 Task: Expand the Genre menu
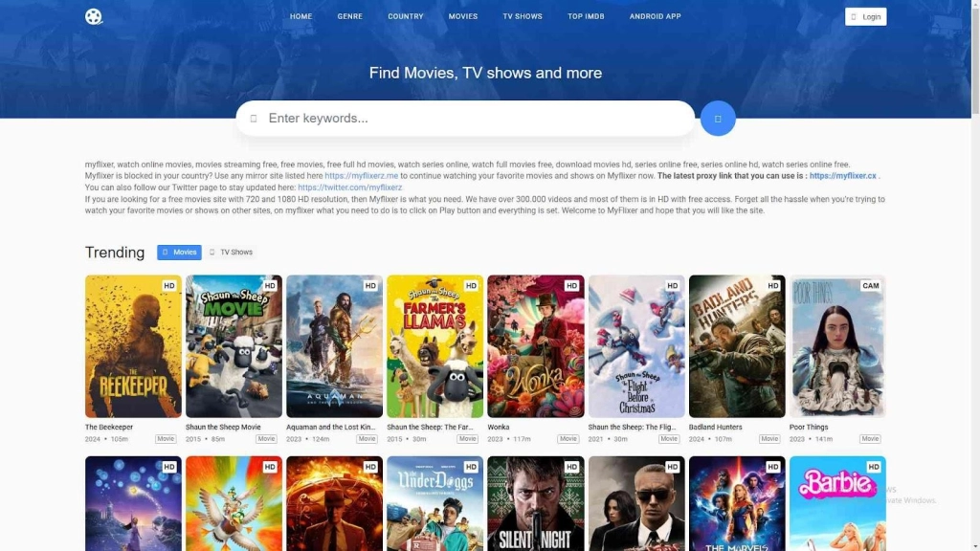coord(349,16)
